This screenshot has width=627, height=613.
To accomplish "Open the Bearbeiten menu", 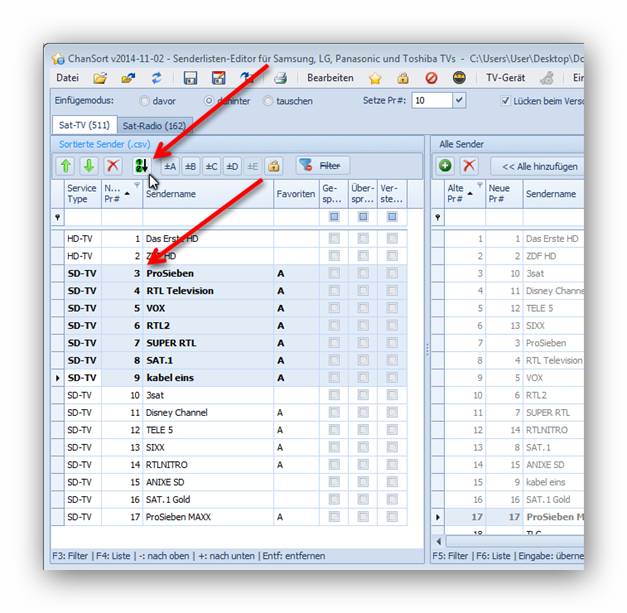I will 330,78.
